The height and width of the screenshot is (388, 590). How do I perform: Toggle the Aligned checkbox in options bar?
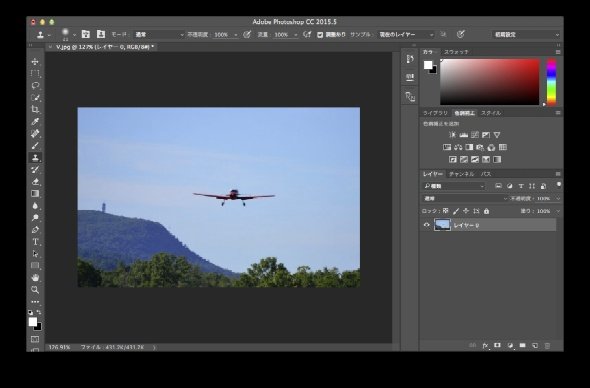[320, 35]
